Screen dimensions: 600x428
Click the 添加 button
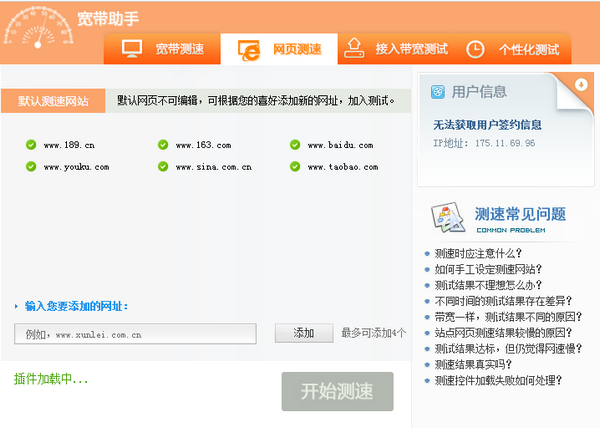point(304,333)
